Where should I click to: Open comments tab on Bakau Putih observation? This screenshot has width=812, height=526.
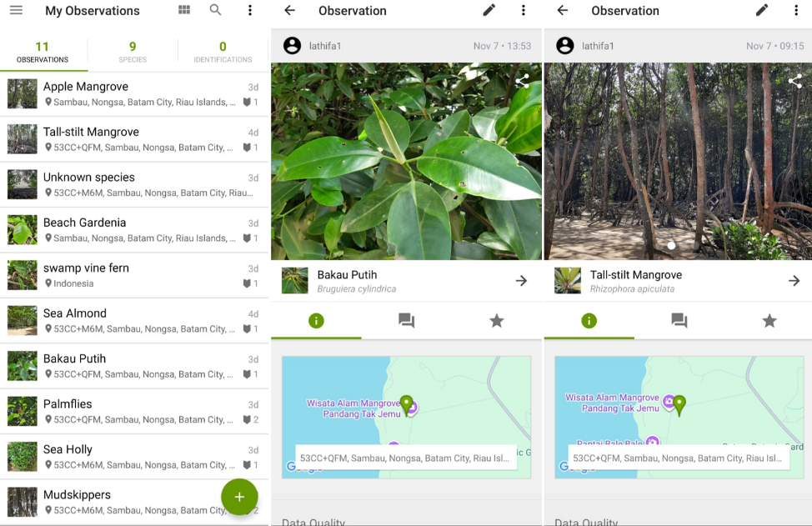(x=407, y=321)
